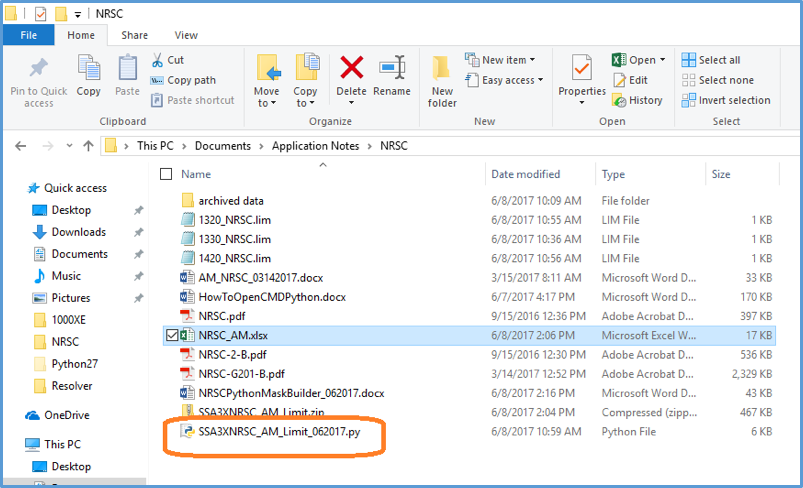803x488 pixels.
Task: Click the Delete icon in the ribbon
Action: point(351,70)
